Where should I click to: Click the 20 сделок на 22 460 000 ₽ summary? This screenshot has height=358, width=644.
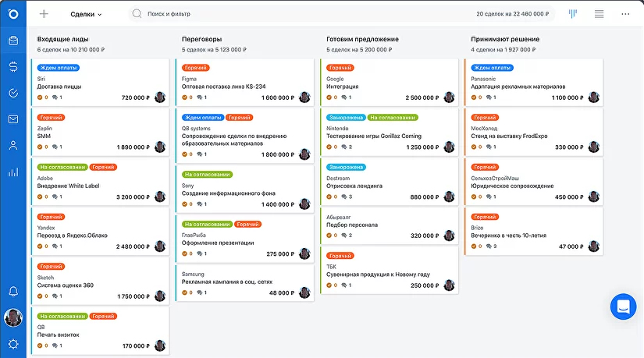513,14
